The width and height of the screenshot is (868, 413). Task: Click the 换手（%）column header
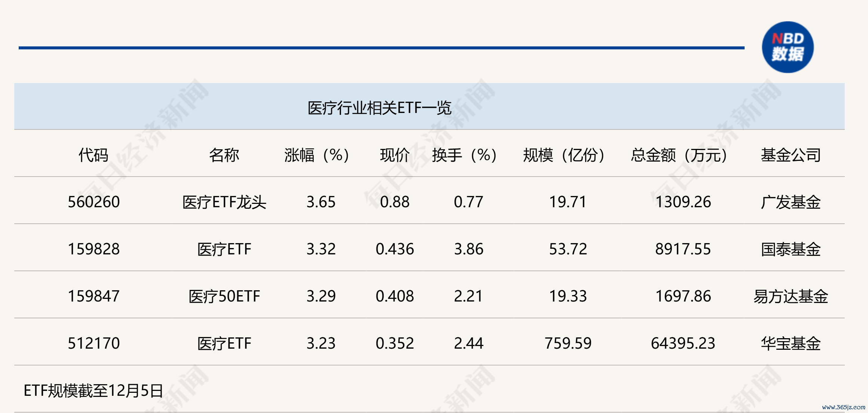pyautogui.click(x=465, y=155)
